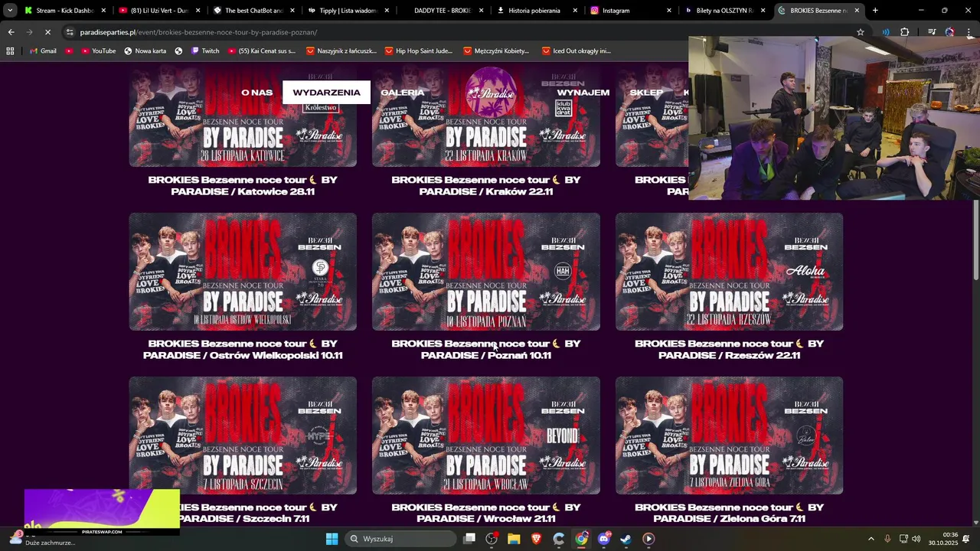Select WYDARZENIA in site navigation
Screen dimensions: 980x551
(x=326, y=93)
